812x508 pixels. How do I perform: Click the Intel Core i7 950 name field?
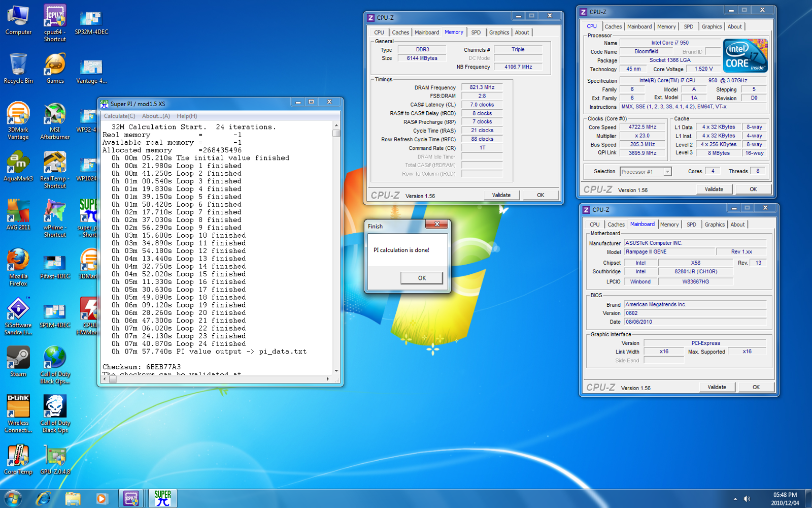(x=670, y=43)
